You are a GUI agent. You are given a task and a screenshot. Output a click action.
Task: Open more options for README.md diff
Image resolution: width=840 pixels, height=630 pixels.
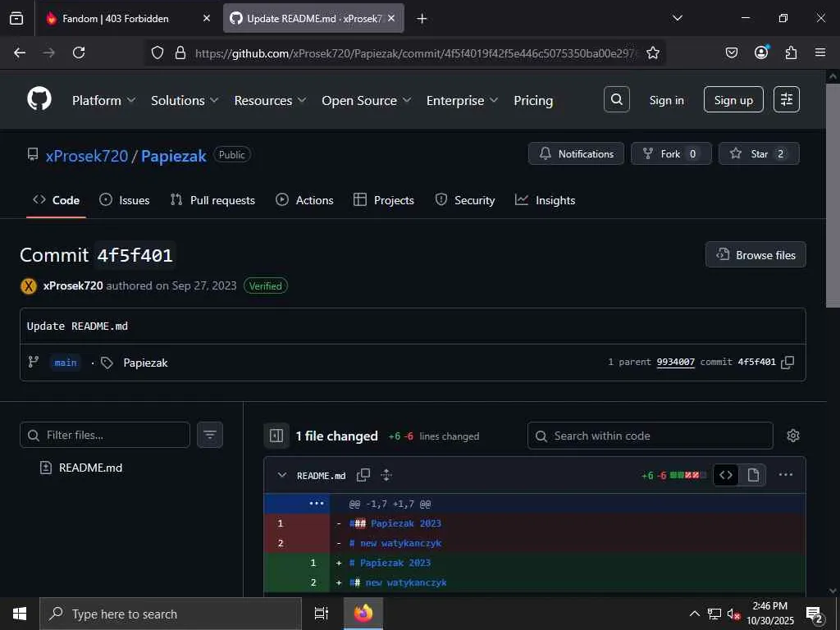point(785,475)
